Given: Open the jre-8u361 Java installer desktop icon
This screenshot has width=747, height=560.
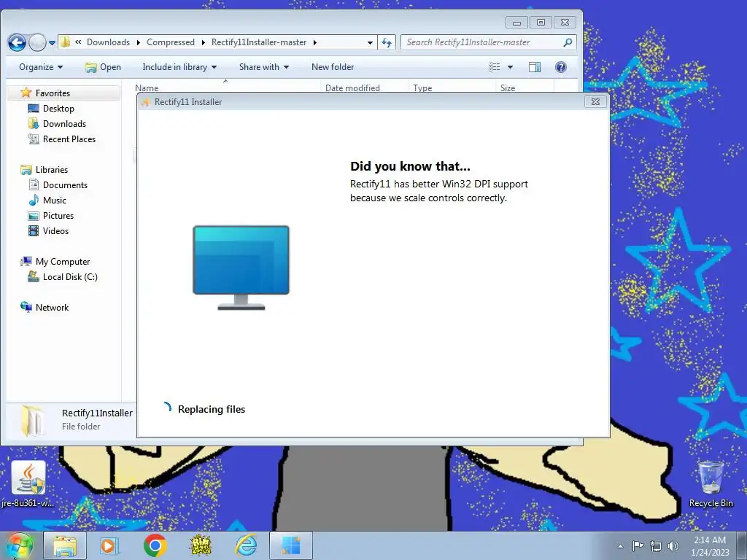Looking at the screenshot, I should click(x=28, y=484).
